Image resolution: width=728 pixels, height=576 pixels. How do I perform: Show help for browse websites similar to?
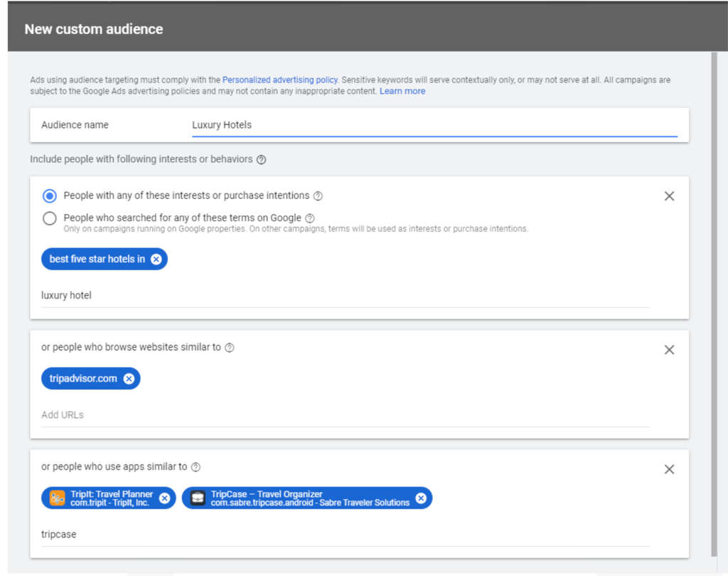[x=230, y=348]
